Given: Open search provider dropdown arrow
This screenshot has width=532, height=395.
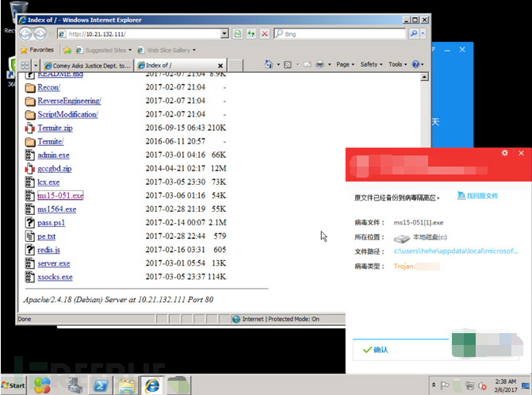Looking at the screenshot, I should coord(423,33).
